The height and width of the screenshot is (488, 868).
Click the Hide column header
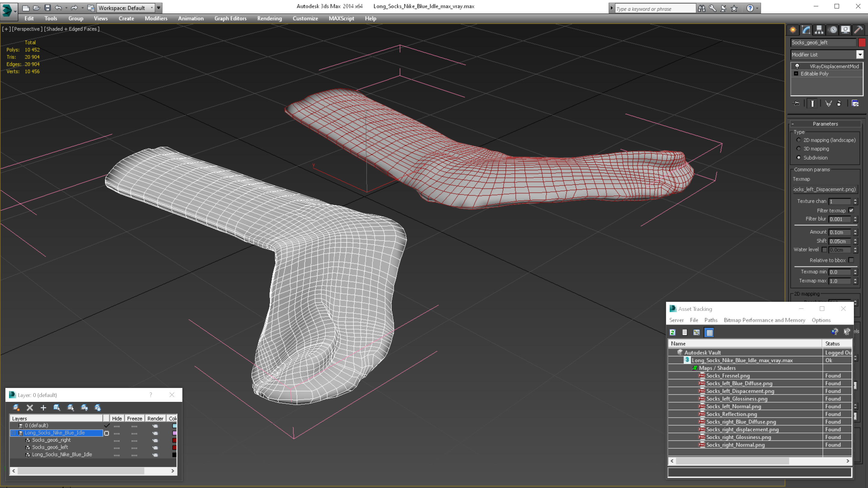pos(117,418)
